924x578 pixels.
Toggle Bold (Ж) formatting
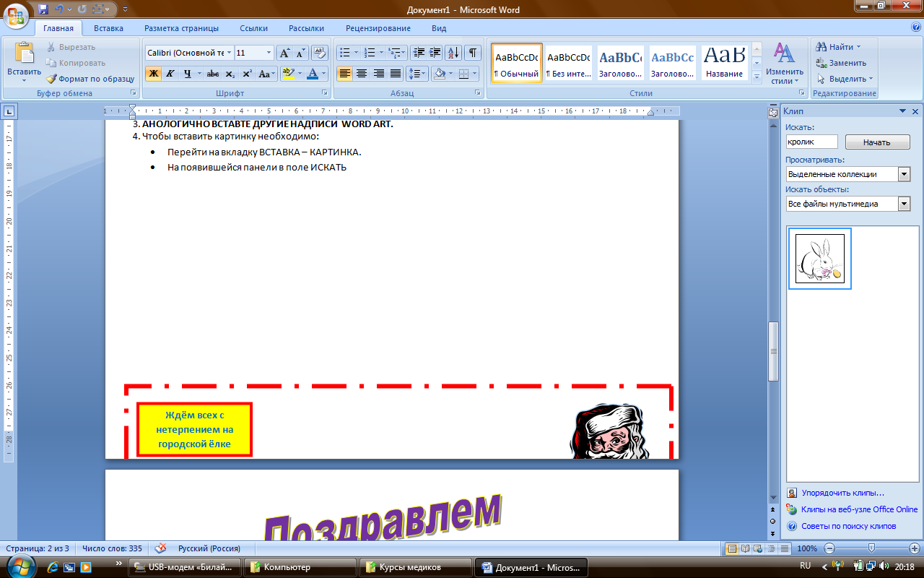153,74
